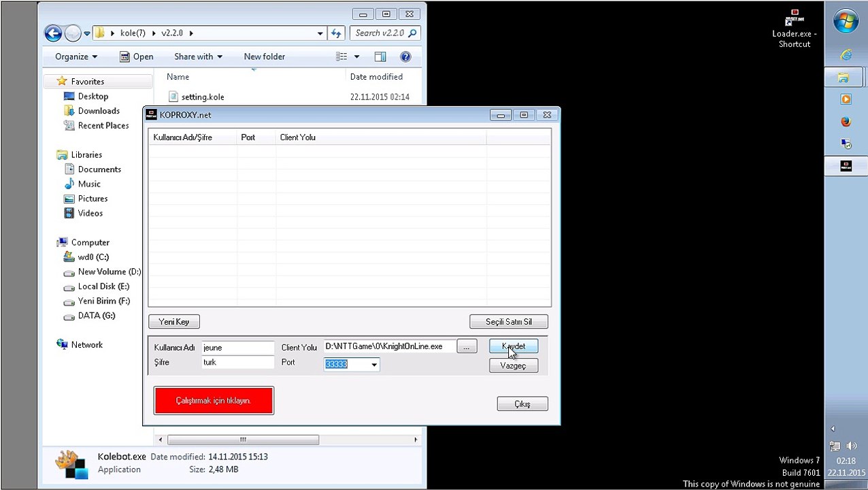Browse client path with ... button
The height and width of the screenshot is (490, 868).
click(467, 347)
